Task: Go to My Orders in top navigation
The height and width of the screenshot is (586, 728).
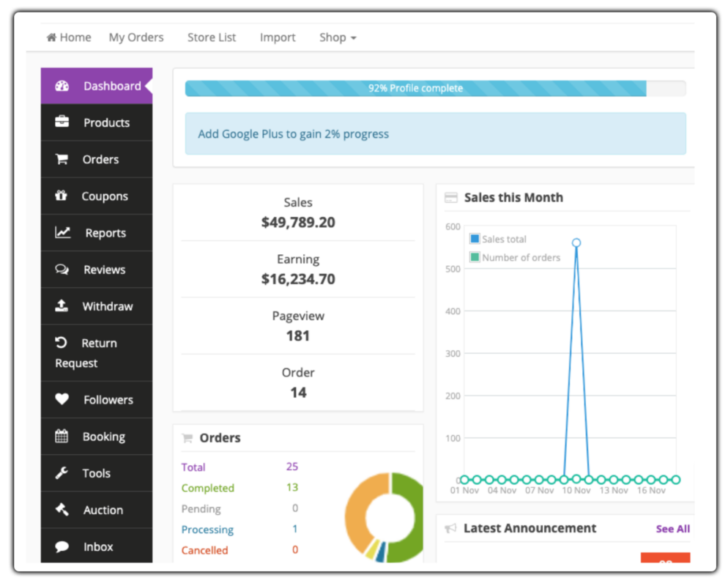Action: tap(135, 37)
